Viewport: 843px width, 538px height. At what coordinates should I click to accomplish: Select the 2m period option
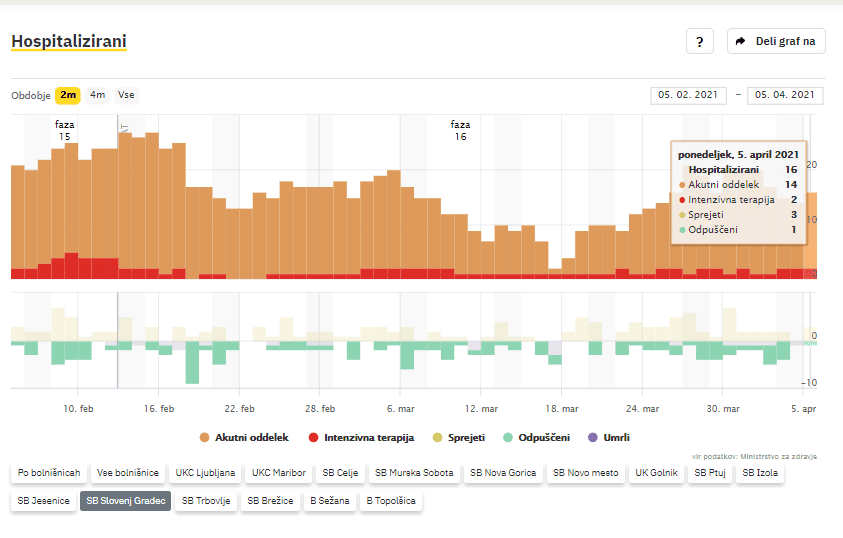tap(68, 96)
